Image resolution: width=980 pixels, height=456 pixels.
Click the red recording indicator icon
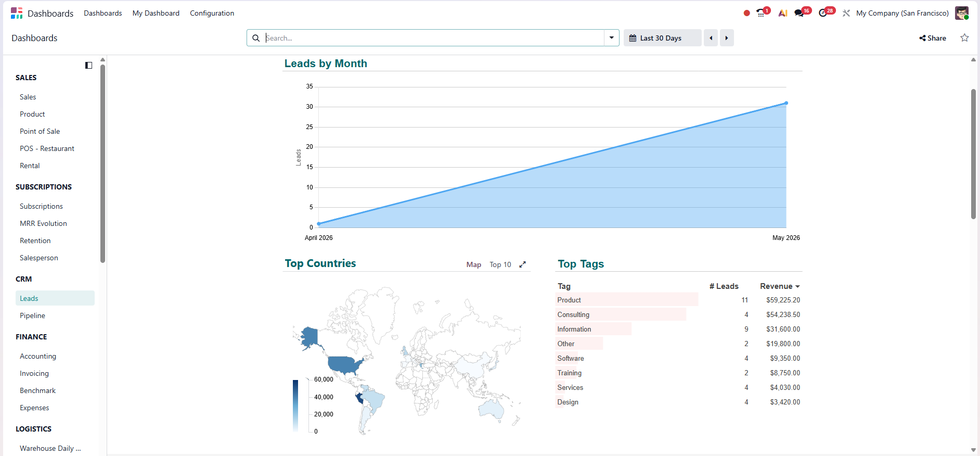coord(746,13)
